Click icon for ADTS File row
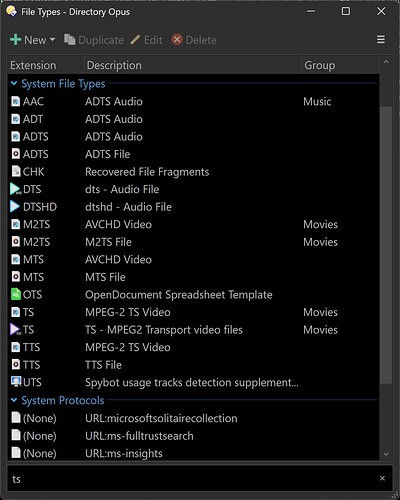Image resolution: width=400 pixels, height=500 pixels. coord(16,154)
